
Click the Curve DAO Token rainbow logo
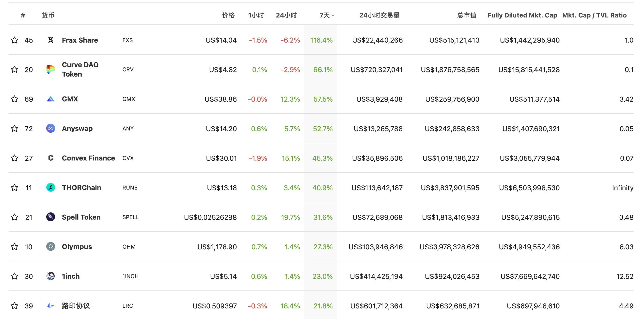coord(50,69)
